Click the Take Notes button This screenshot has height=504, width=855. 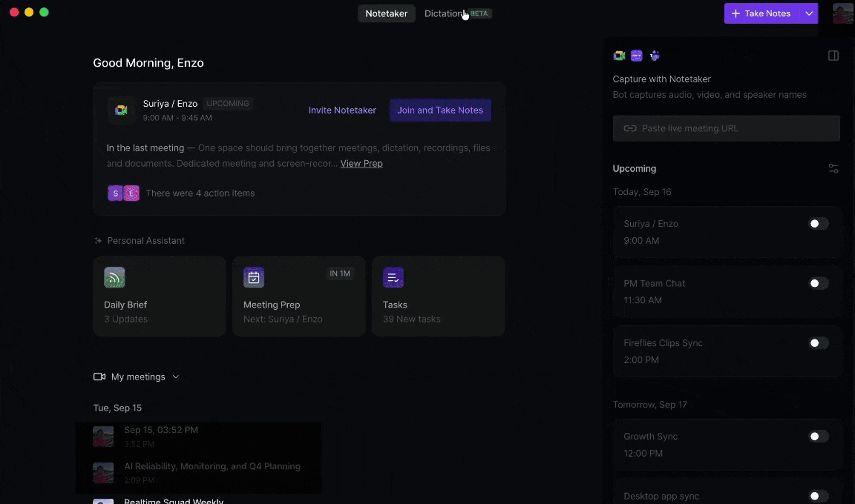(x=762, y=13)
